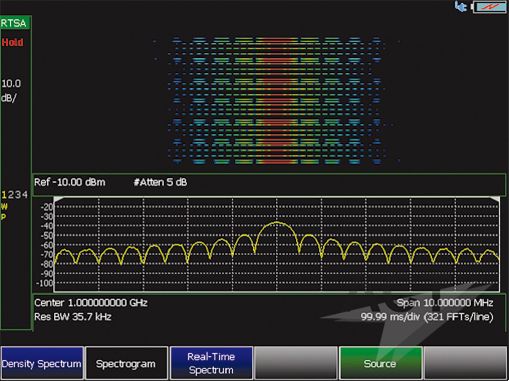Image resolution: width=509 pixels, height=381 pixels.
Task: Select trace 2 indicator
Action: pos(10,195)
